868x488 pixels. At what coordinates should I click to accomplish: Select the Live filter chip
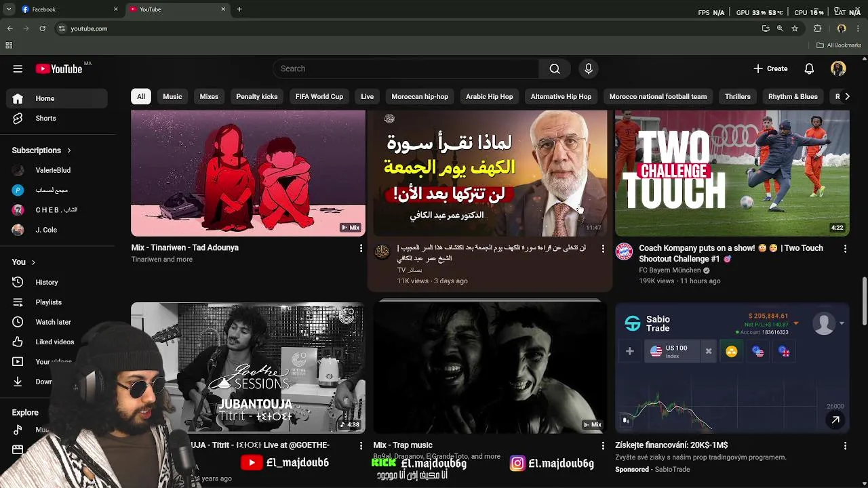point(367,96)
